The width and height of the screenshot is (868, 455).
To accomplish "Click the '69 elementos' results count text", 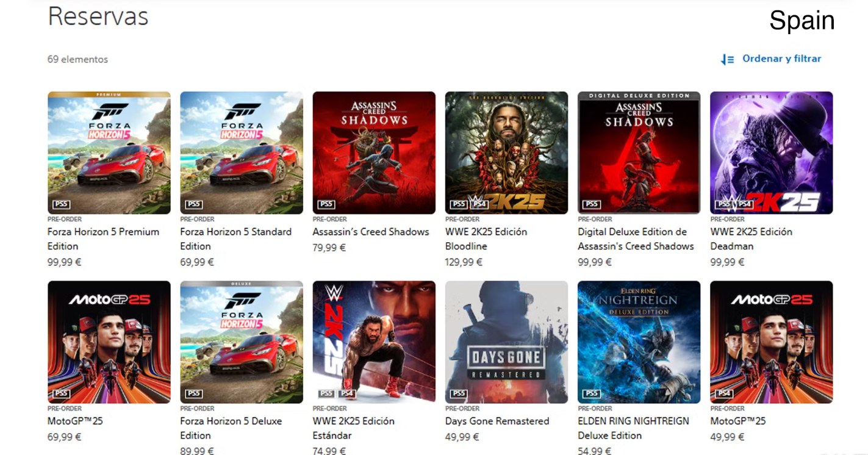I will click(77, 59).
